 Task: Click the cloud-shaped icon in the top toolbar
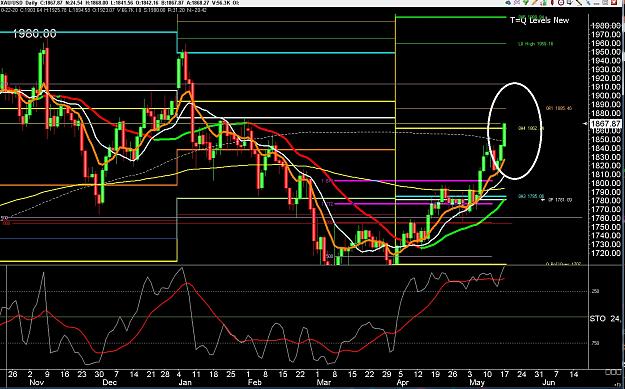coord(508,3)
